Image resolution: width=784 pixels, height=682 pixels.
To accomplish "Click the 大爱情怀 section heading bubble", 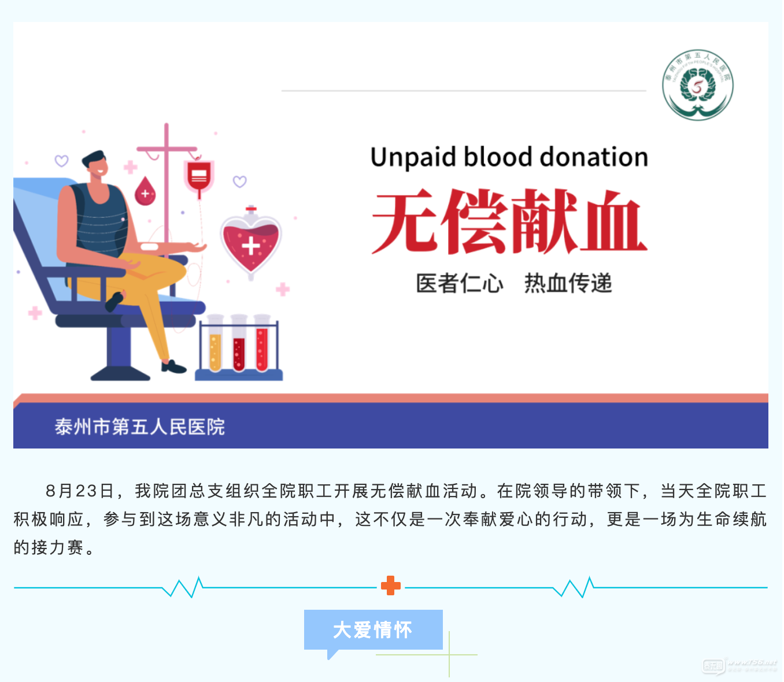I will 373,630.
